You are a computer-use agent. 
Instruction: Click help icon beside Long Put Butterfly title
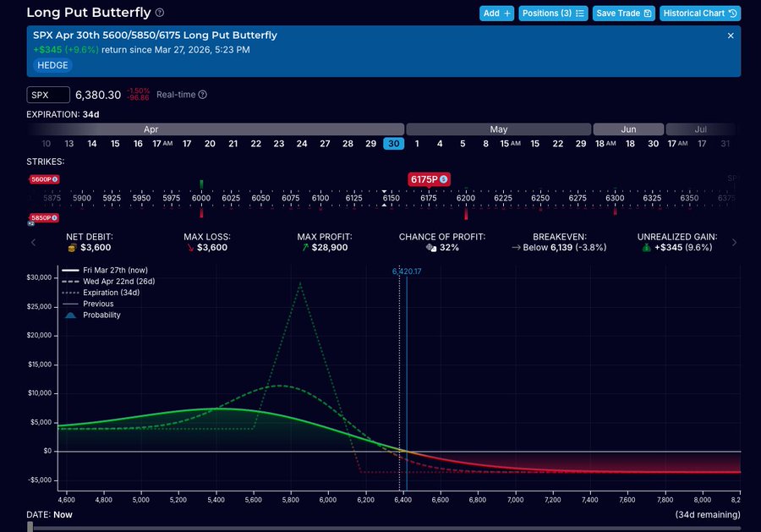coord(160,13)
